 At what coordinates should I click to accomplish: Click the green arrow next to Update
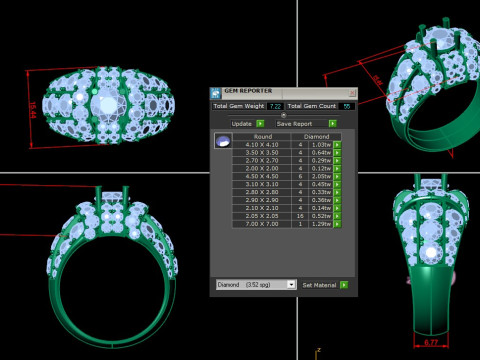coord(260,124)
